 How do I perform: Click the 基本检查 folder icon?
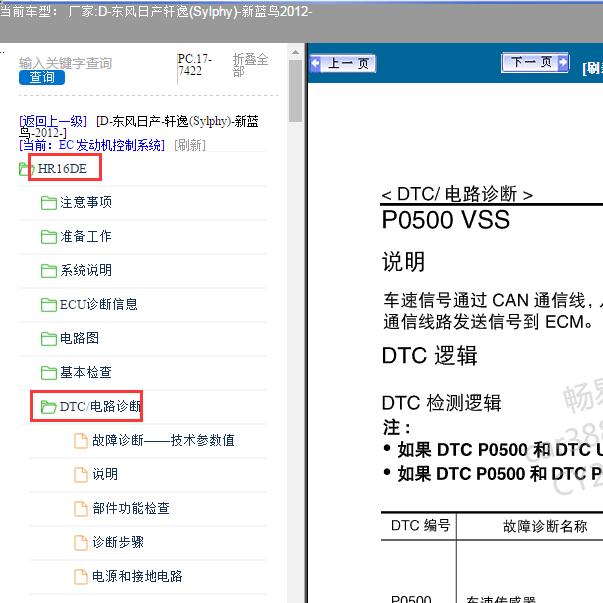click(48, 372)
